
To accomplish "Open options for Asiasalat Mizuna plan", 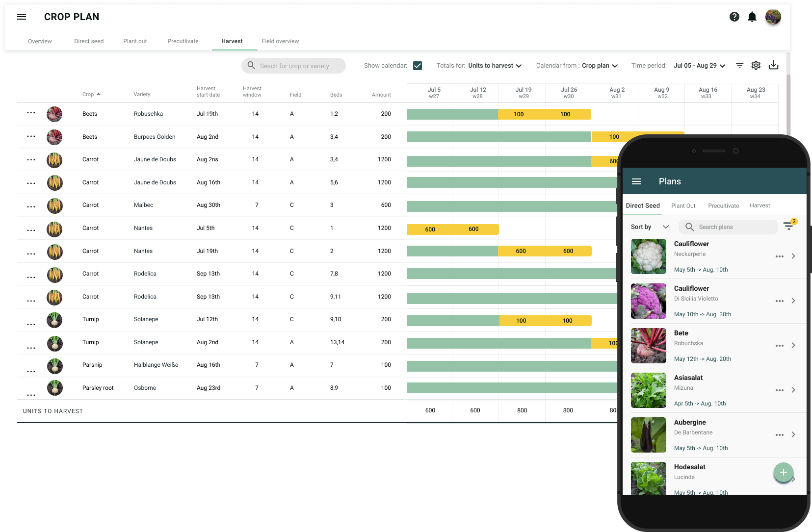I will (x=780, y=390).
